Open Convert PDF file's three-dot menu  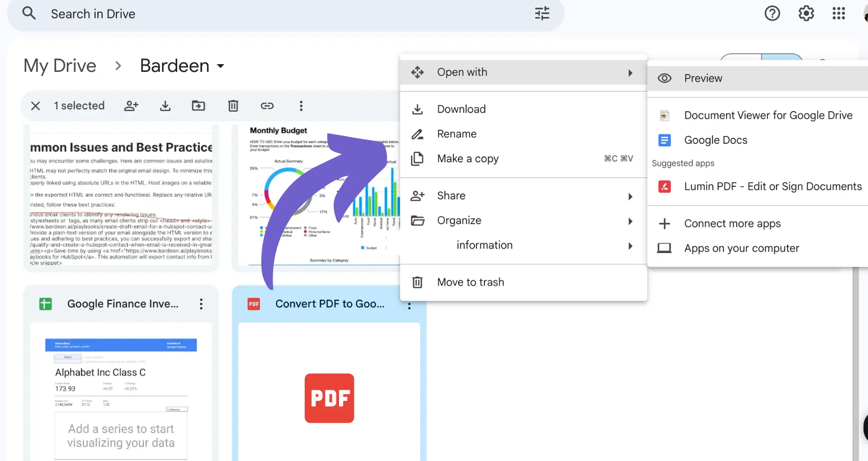[409, 306]
